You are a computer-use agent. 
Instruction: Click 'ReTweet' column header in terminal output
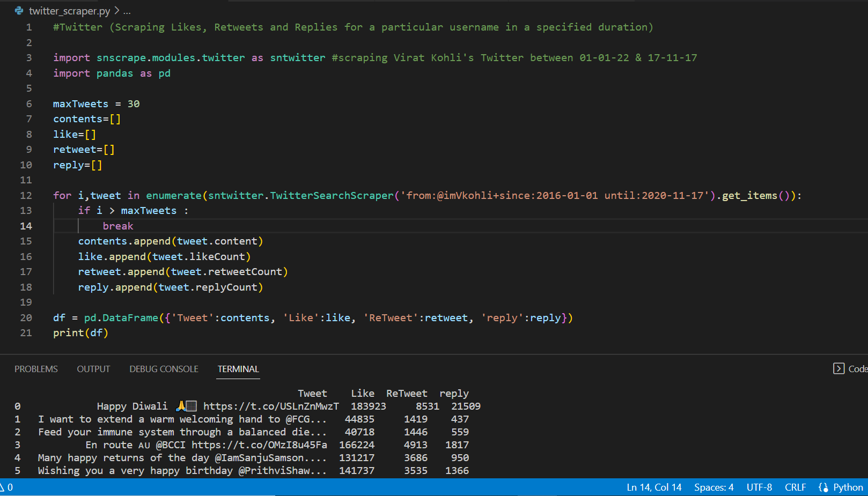coord(407,393)
